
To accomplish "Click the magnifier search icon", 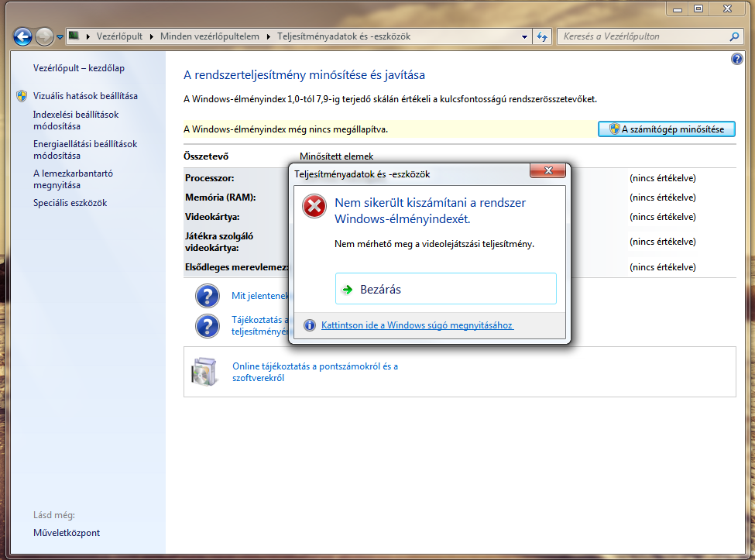I will point(734,36).
